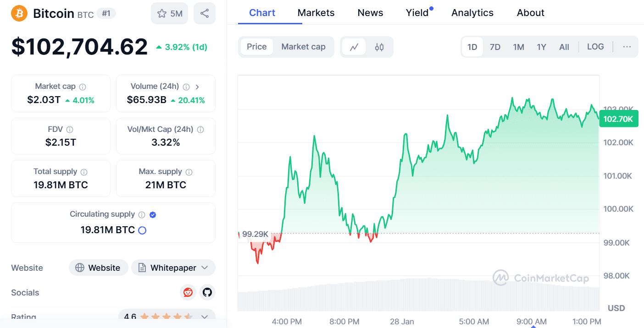This screenshot has width=644, height=328.
Task: Switch to the Markets tab
Action: (x=316, y=12)
